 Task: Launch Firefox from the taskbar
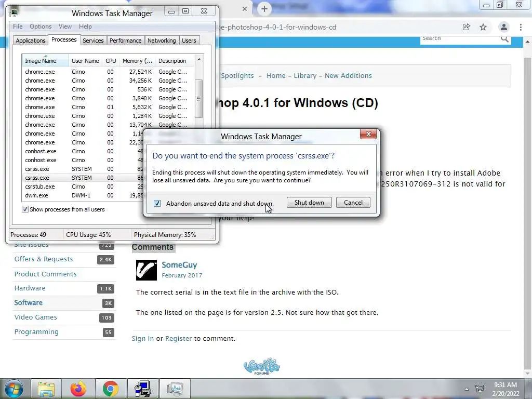(78, 389)
